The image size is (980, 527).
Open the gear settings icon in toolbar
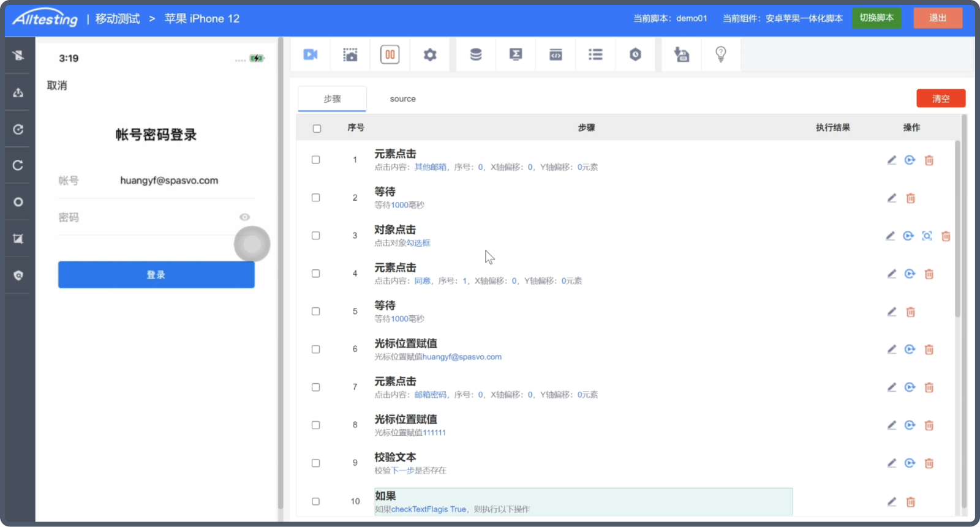430,55
